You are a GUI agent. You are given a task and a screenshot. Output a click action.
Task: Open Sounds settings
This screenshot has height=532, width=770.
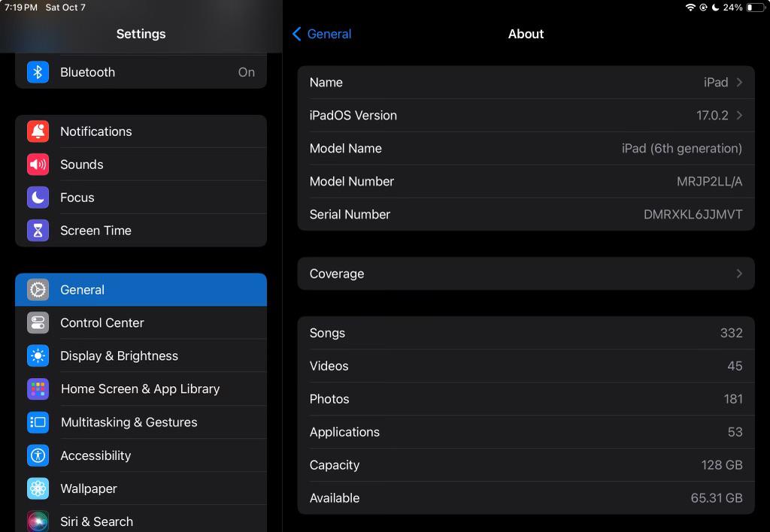tap(141, 165)
